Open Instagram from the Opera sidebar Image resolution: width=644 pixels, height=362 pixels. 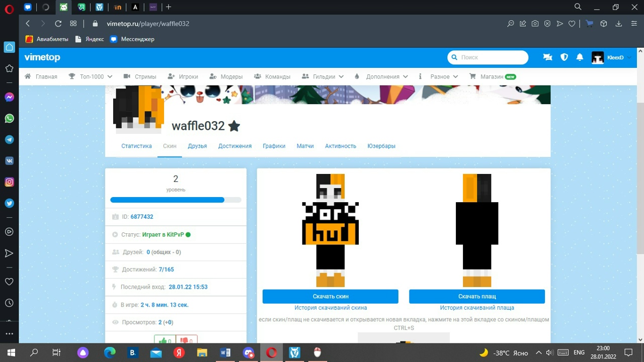click(9, 182)
